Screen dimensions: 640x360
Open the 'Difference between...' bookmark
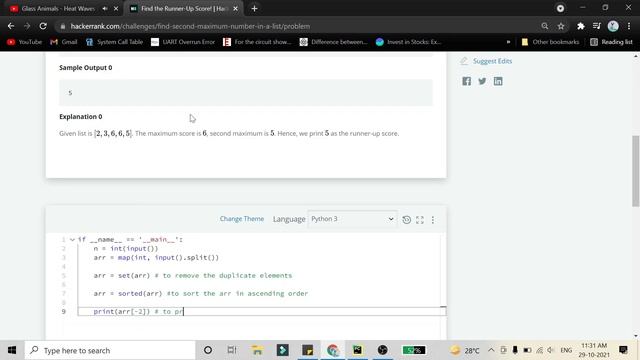click(x=333, y=42)
